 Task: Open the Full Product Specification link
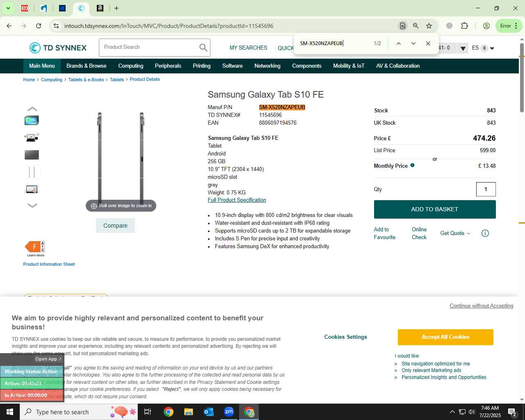(237, 200)
